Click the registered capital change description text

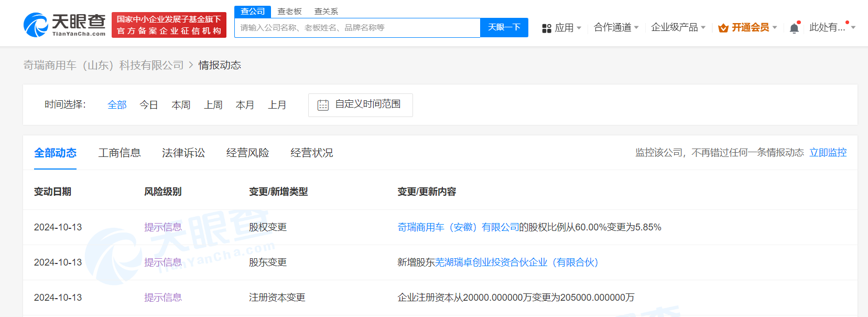point(516,298)
